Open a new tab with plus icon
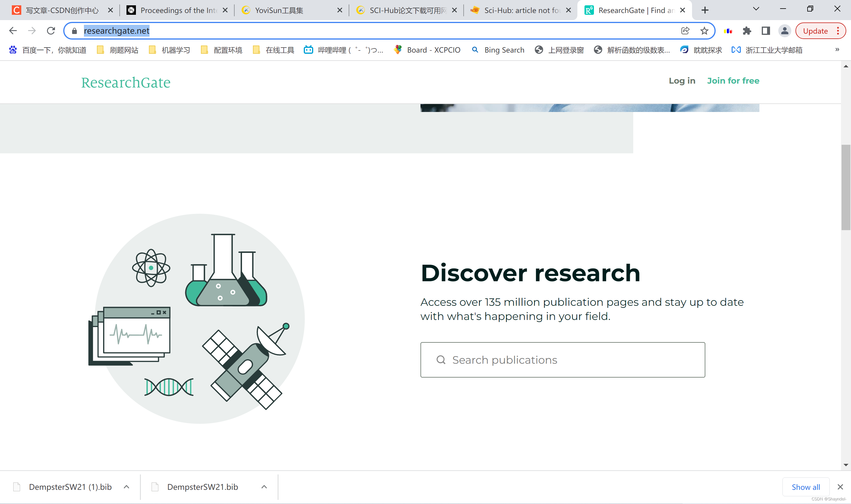 point(705,10)
